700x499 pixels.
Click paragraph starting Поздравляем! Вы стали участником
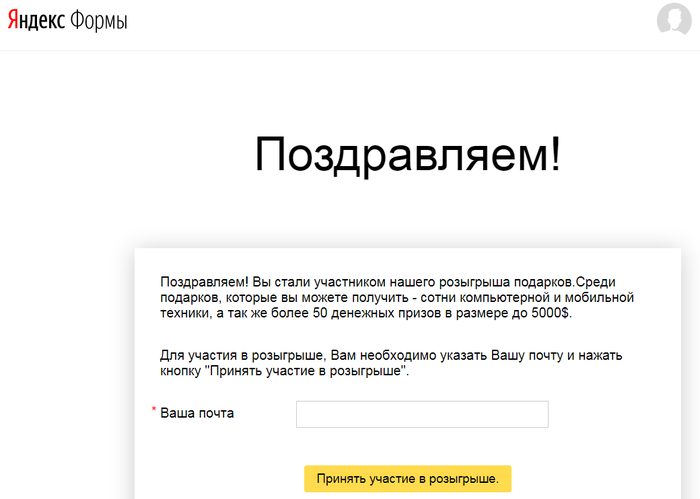tap(397, 297)
